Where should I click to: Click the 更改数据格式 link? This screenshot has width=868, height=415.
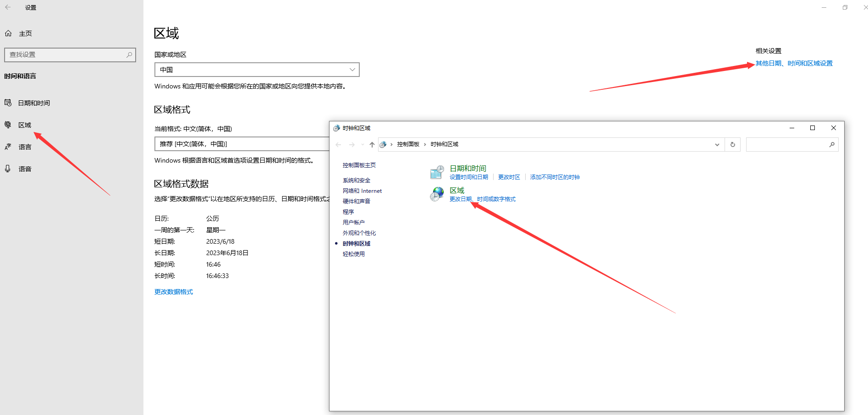[x=174, y=292]
